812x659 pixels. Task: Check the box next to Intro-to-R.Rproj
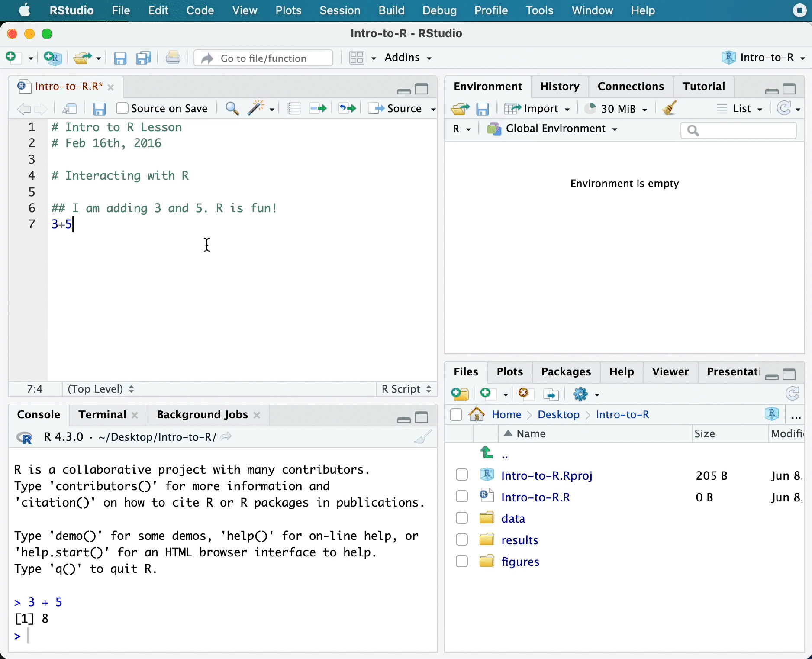pyautogui.click(x=462, y=475)
